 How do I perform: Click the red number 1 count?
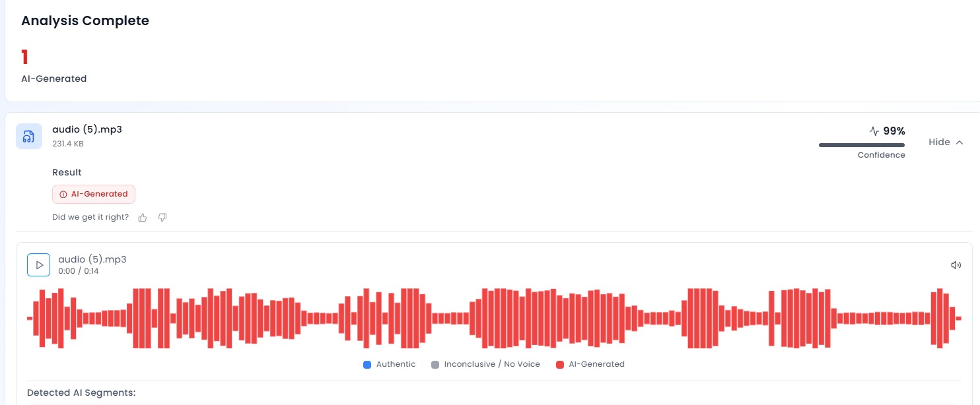coord(25,57)
